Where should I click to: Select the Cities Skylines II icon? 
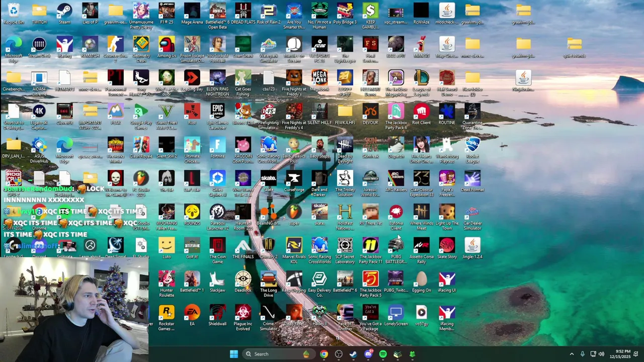pos(217,184)
